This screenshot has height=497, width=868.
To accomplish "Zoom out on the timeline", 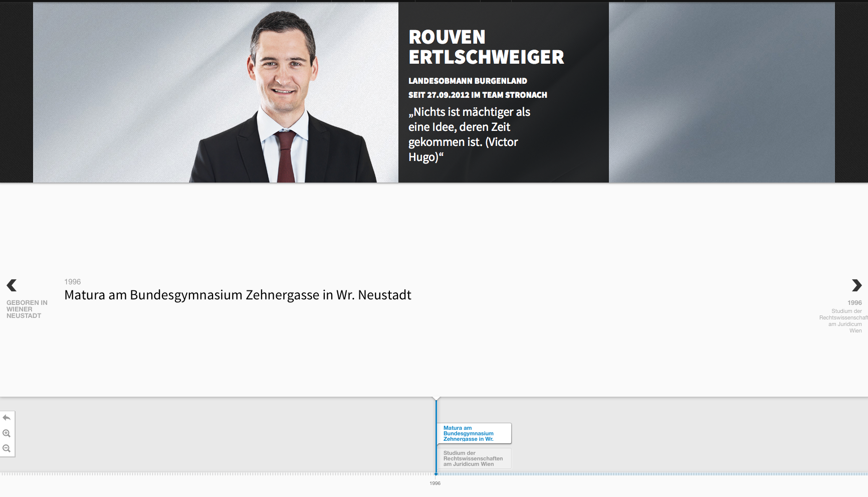I will coord(7,448).
